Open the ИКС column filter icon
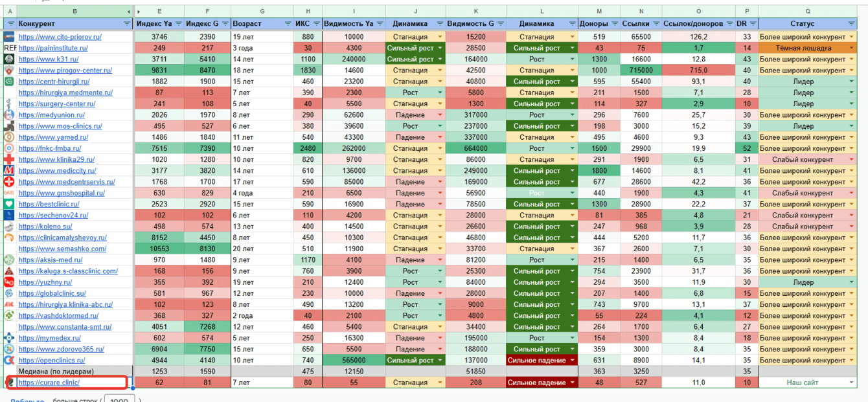Image resolution: width=868 pixels, height=402 pixels. 316,23
